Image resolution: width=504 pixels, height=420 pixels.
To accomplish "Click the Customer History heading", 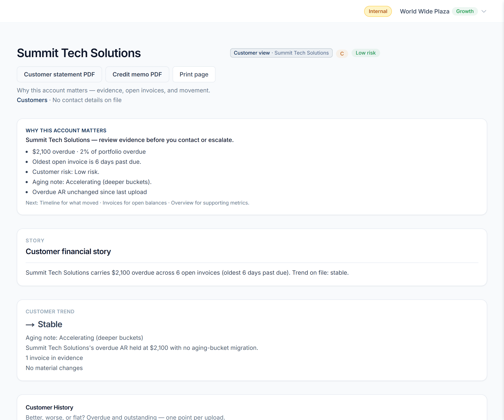I will point(49,408).
